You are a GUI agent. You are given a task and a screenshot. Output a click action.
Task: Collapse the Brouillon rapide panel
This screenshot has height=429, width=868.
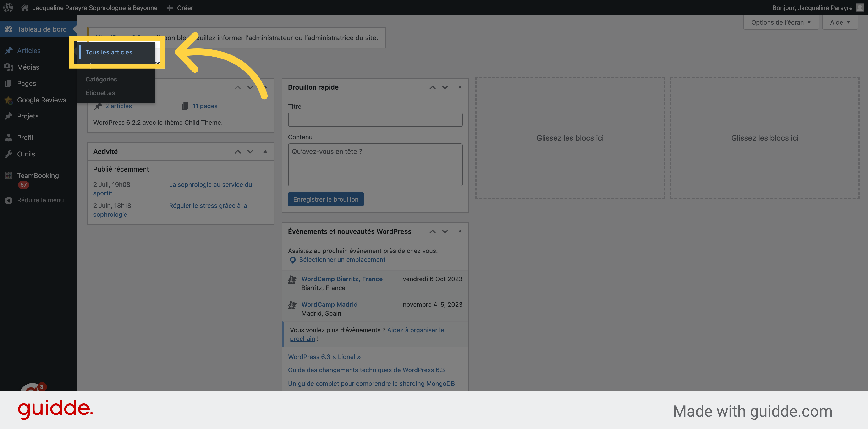coord(460,87)
